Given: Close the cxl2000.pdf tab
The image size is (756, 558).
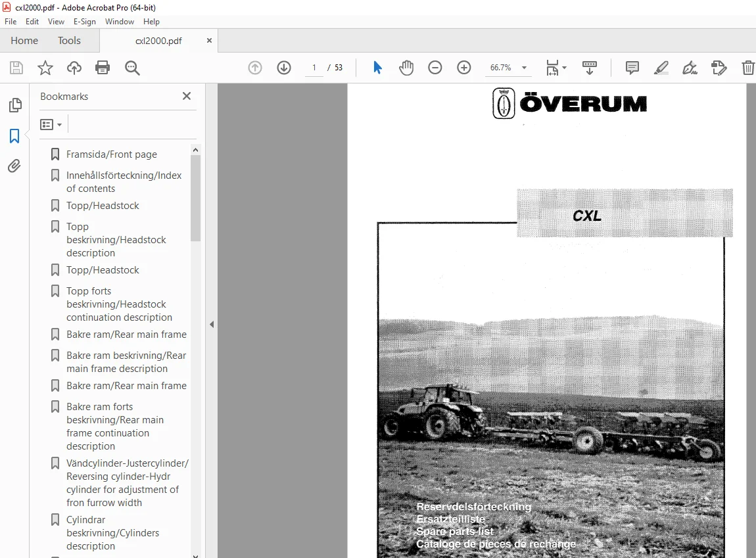Looking at the screenshot, I should point(209,41).
